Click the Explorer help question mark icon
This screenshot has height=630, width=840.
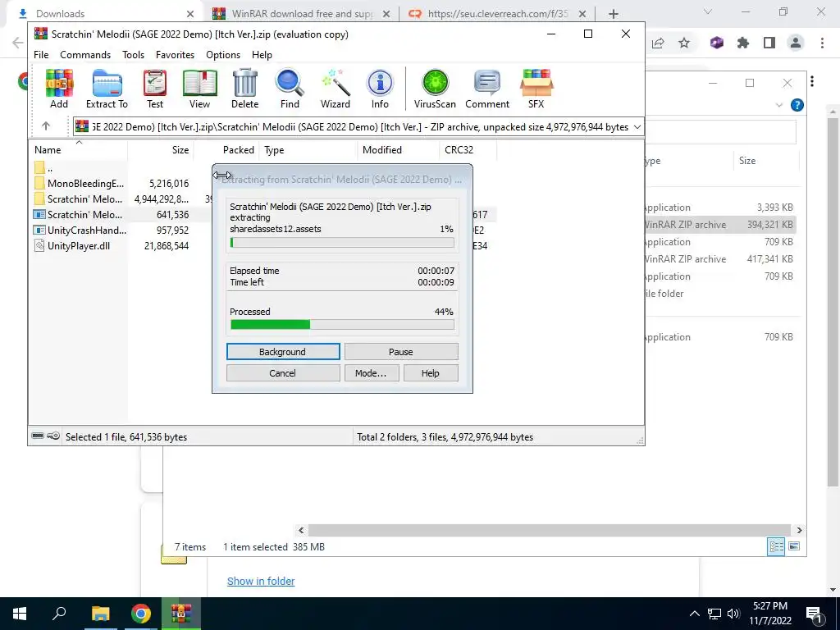tap(797, 105)
